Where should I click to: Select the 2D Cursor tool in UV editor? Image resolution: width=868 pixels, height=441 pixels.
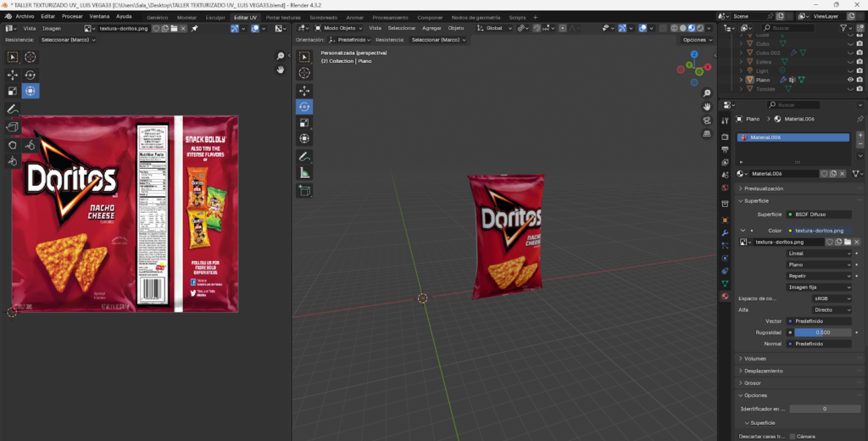point(31,57)
